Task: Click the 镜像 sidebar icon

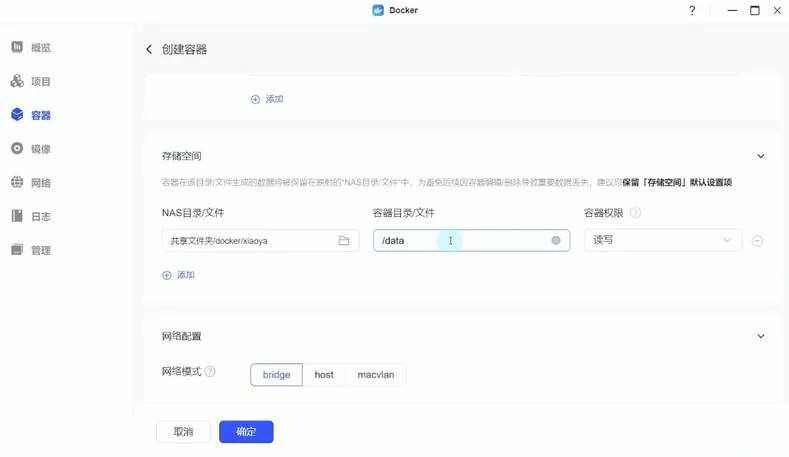Action: pos(18,149)
